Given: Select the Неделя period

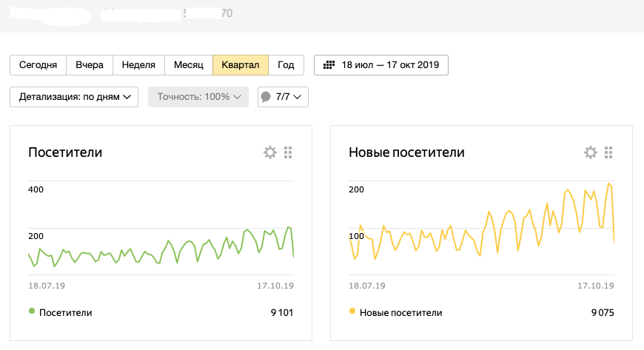Looking at the screenshot, I should 138,65.
